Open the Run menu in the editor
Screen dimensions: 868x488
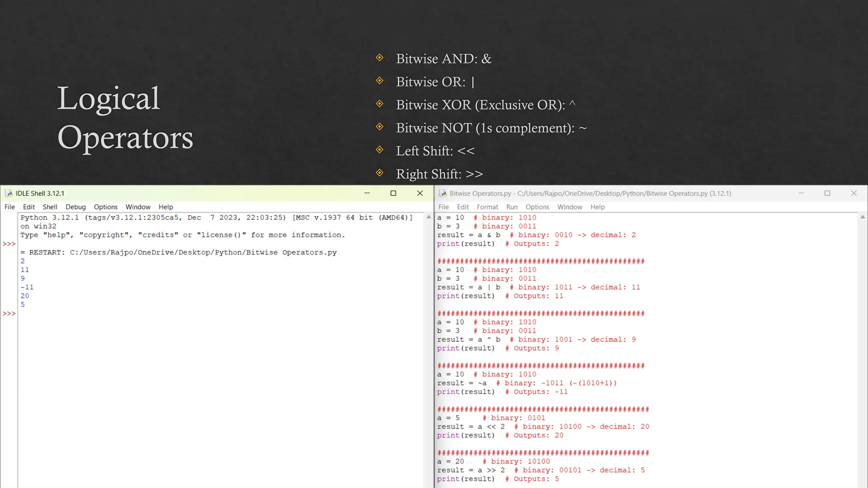click(x=512, y=207)
